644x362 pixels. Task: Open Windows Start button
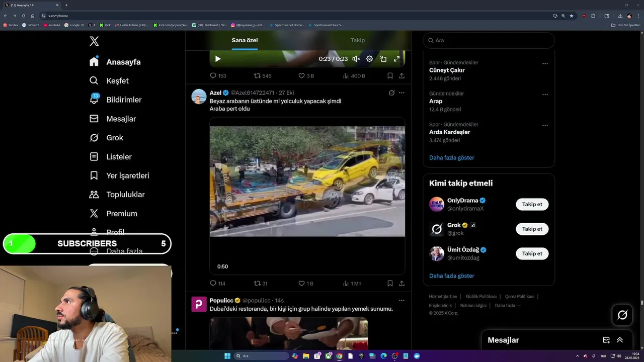pyautogui.click(x=227, y=356)
